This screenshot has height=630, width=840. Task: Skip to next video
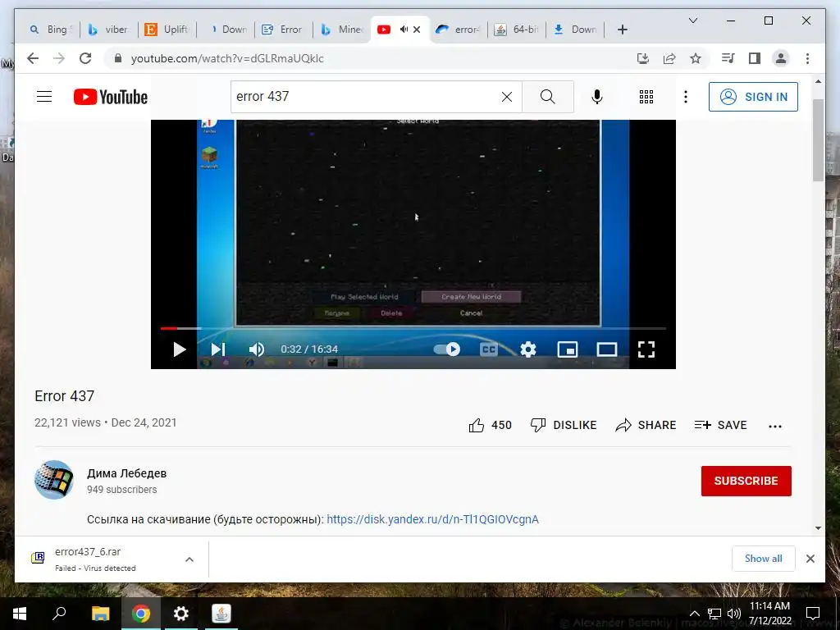coord(217,349)
